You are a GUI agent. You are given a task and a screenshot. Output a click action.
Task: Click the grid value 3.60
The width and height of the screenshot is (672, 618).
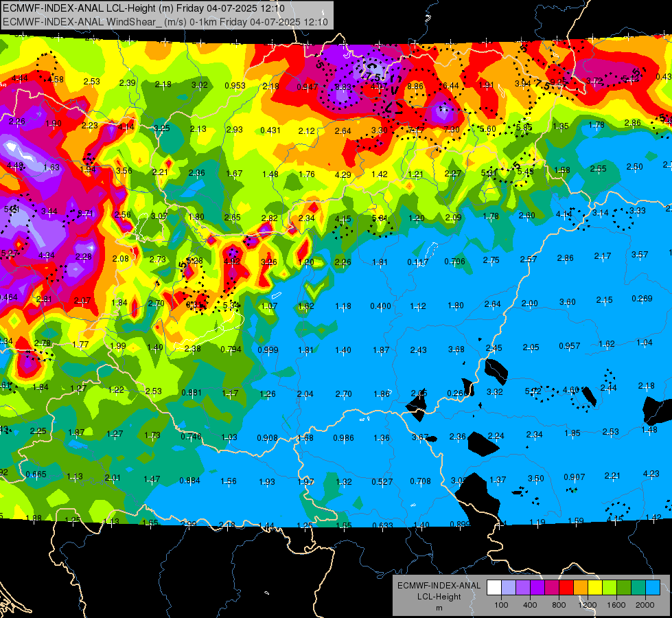tap(568, 302)
